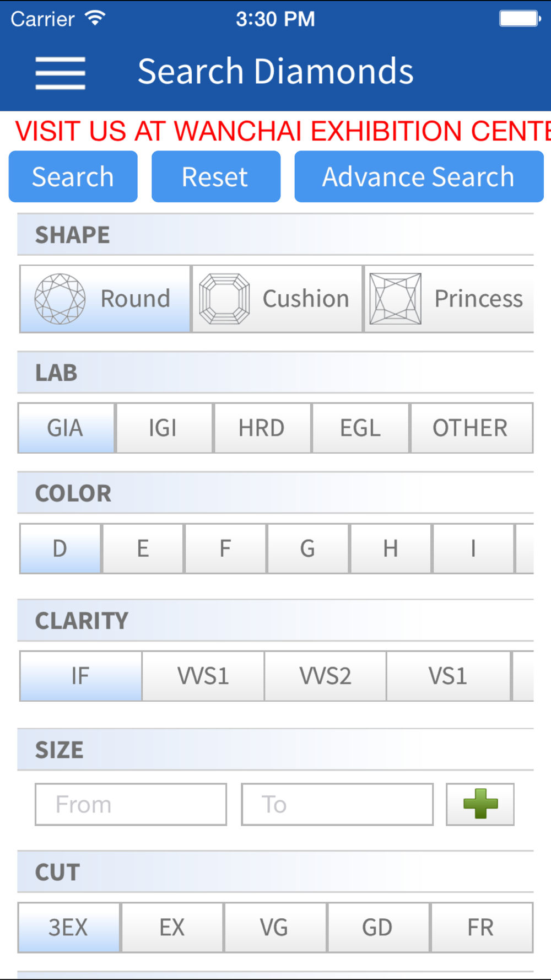Add size range with green plus
Screen dimensions: 551x980
480,804
